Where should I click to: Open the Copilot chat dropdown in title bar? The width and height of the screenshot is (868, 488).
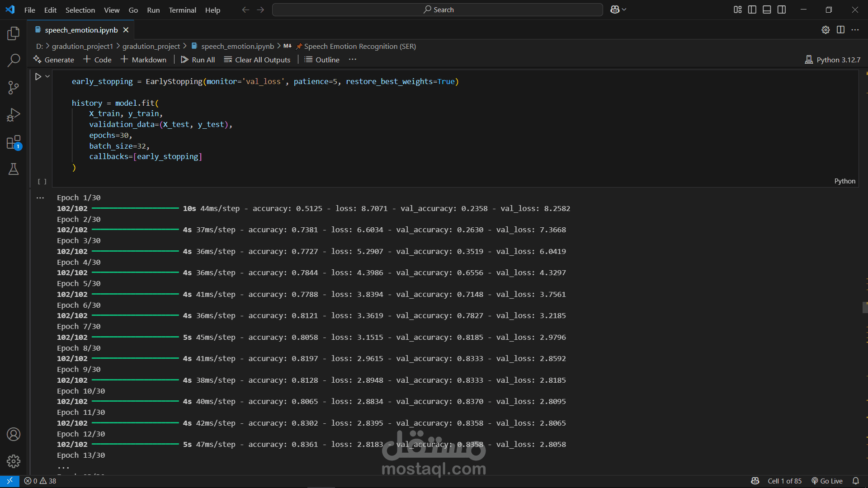coord(624,9)
